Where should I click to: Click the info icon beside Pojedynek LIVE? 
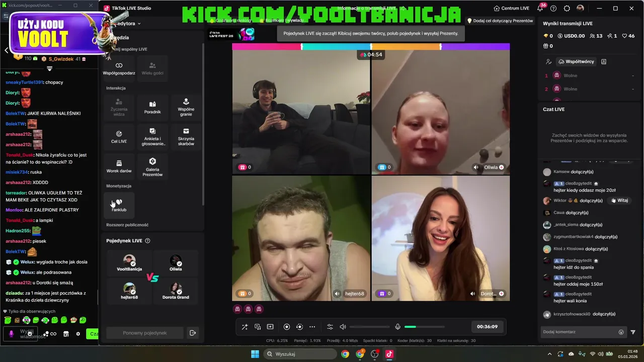coord(147,241)
